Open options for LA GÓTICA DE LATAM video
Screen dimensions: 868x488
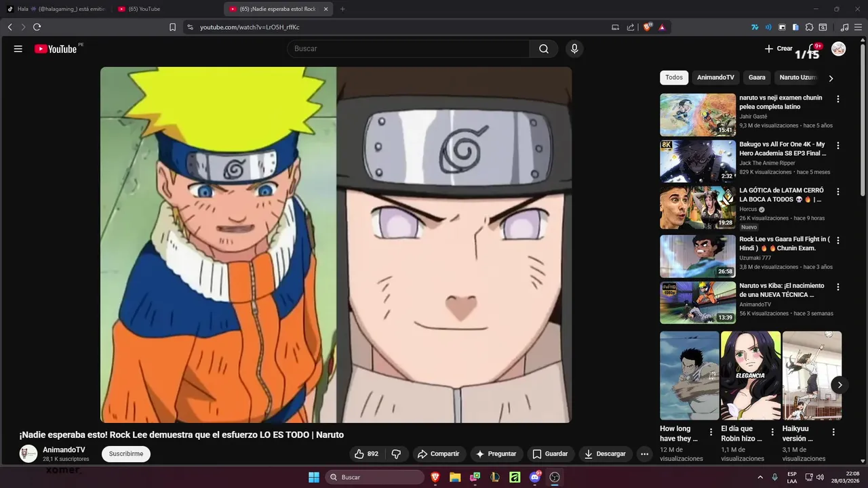[x=837, y=192]
